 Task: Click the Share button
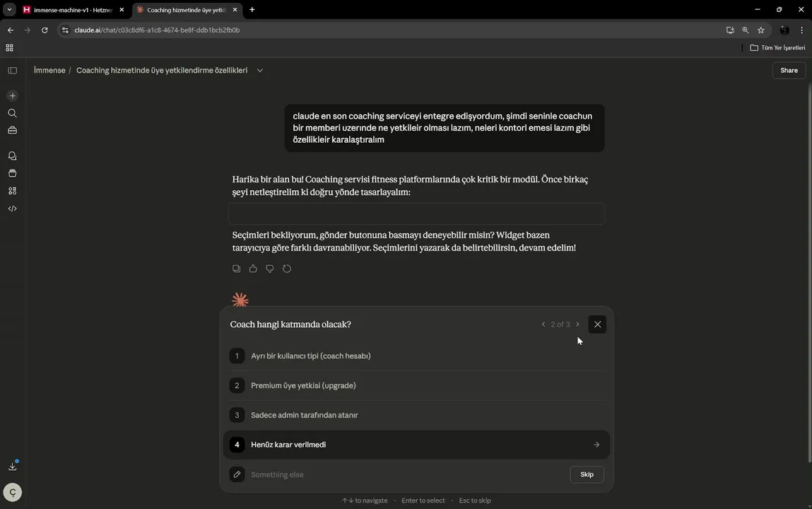click(789, 70)
